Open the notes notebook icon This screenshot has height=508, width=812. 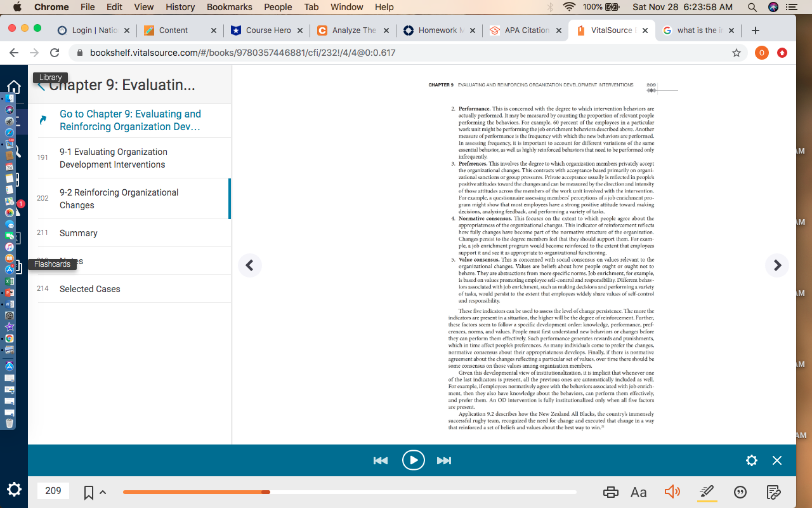[x=773, y=492]
